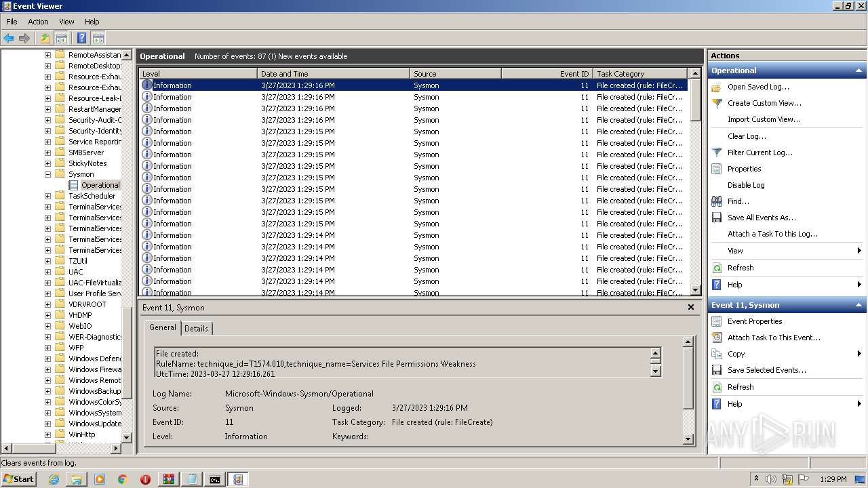Click the Forward arrow toolbar icon
868x488 pixels.
(24, 39)
